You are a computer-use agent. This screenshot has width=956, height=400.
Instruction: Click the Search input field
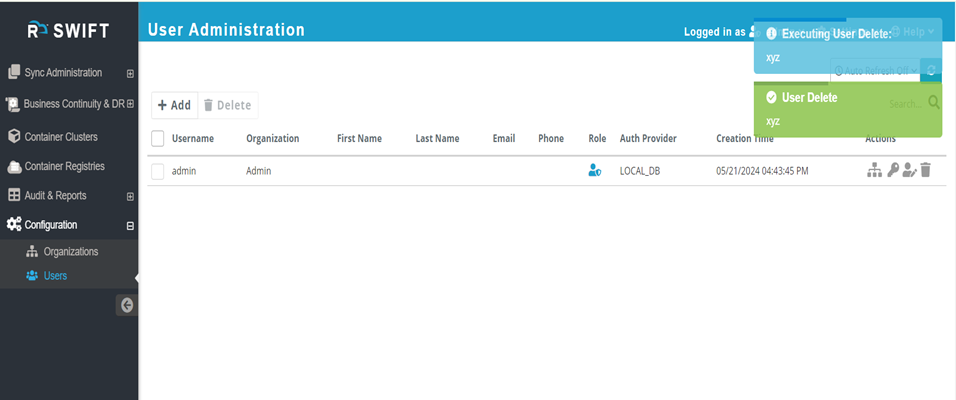tap(905, 104)
